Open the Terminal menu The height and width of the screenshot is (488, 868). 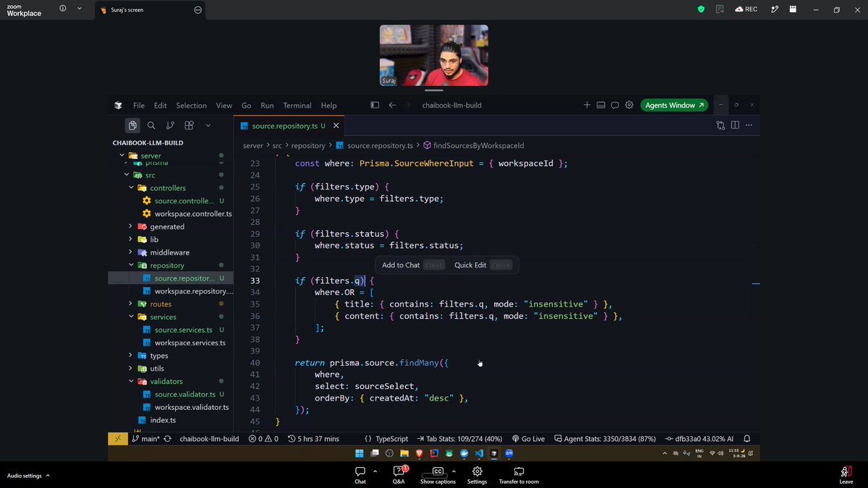coord(297,105)
